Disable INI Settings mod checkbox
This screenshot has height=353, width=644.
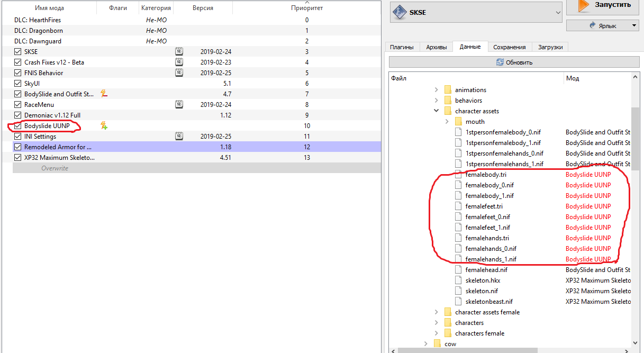(x=18, y=136)
